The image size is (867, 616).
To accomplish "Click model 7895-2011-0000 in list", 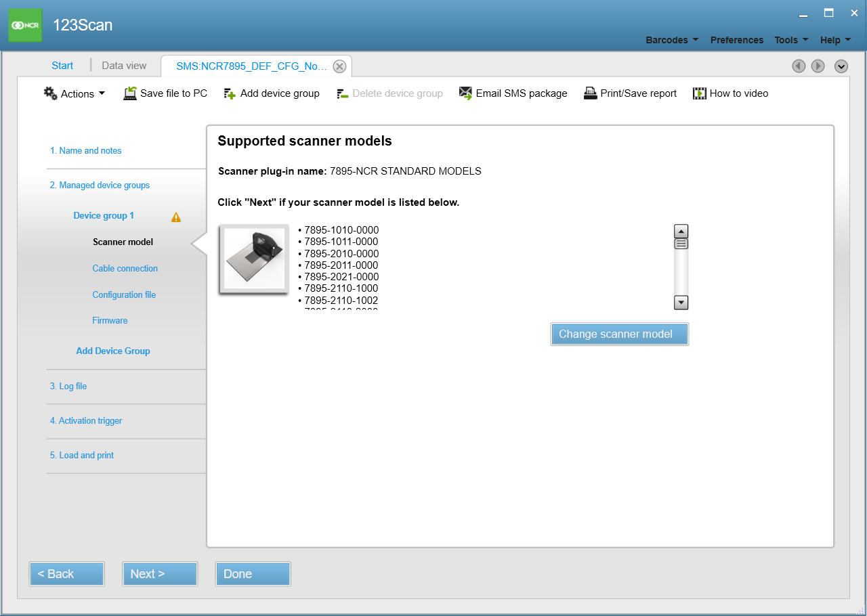I will pyautogui.click(x=341, y=265).
